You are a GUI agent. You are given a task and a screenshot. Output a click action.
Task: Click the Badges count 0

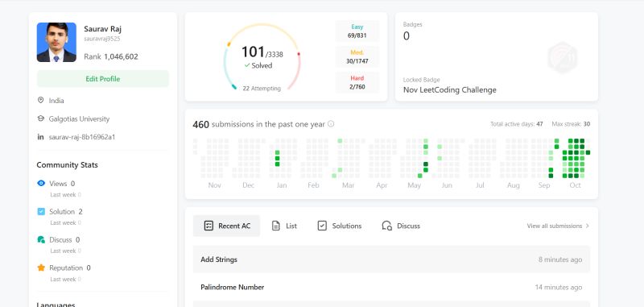[x=407, y=36]
